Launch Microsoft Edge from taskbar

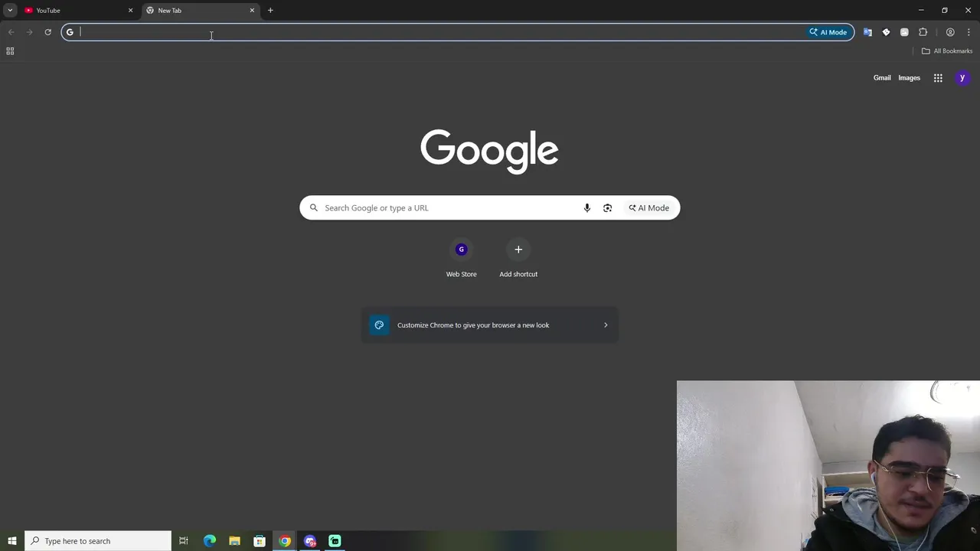(210, 541)
